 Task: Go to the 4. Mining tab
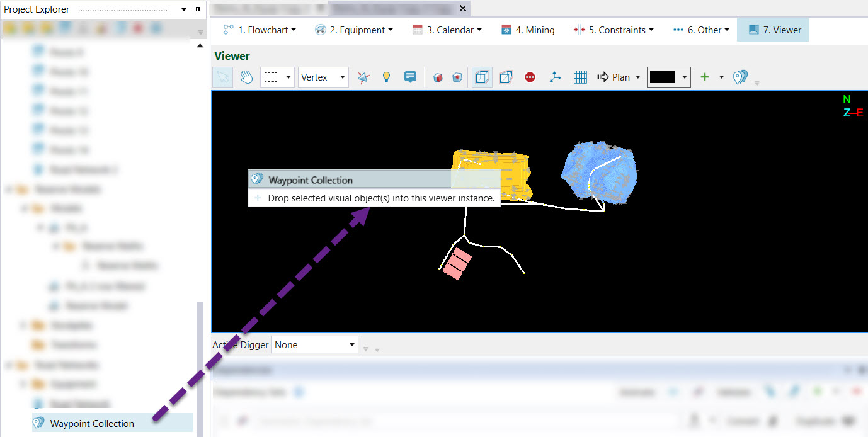point(528,30)
